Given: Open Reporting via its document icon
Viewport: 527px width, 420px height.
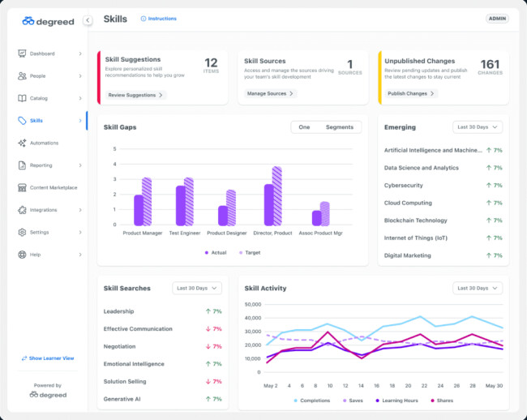Looking at the screenshot, I should pos(22,165).
